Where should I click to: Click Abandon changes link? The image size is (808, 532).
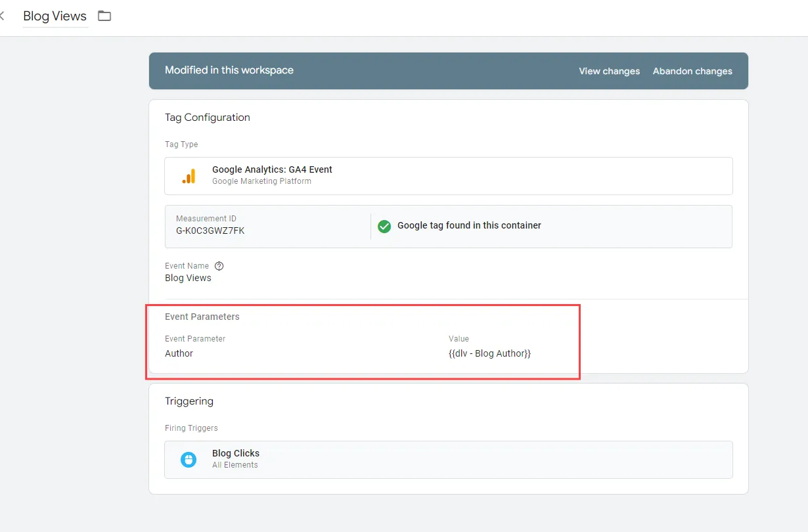692,71
